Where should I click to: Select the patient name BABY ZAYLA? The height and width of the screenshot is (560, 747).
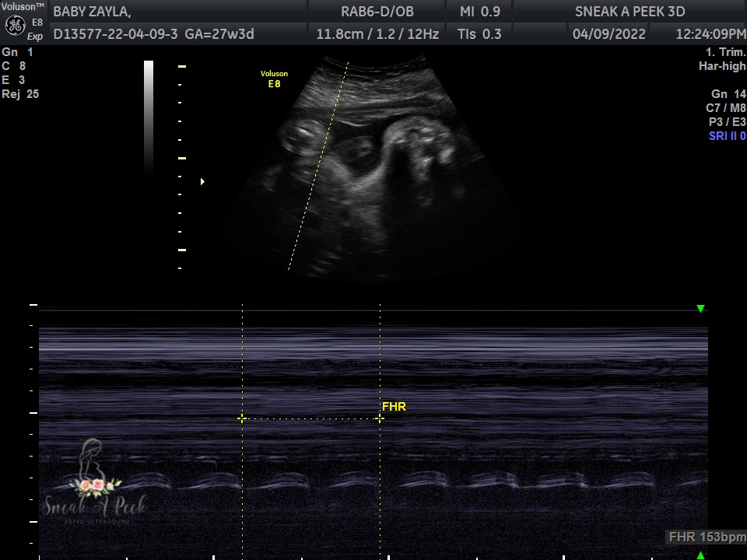click(x=92, y=12)
